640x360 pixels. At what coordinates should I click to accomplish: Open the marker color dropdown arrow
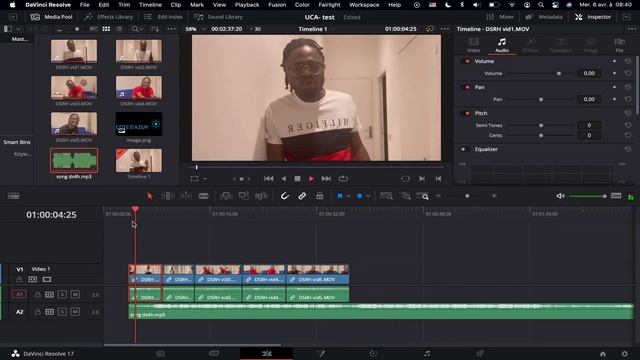368,196
